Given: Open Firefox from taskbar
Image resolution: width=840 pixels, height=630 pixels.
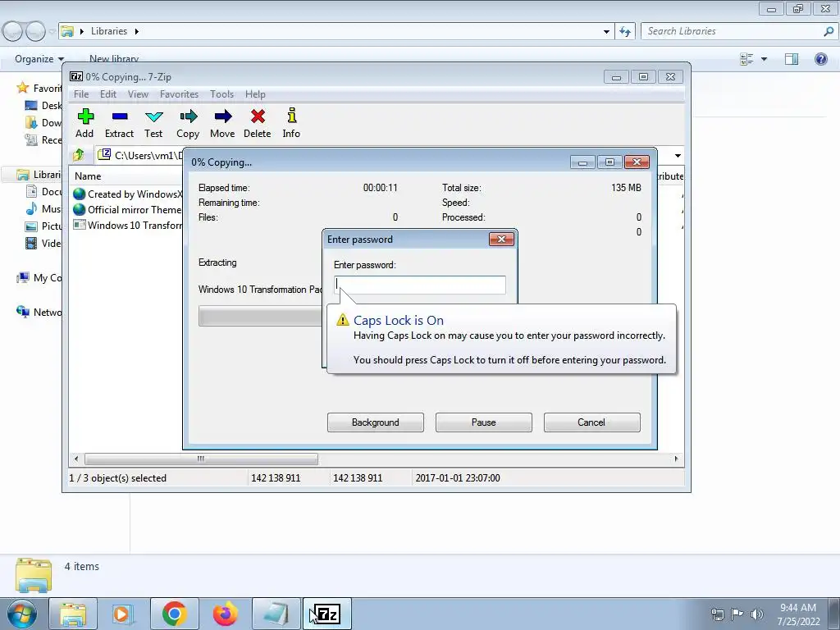Looking at the screenshot, I should tap(225, 614).
